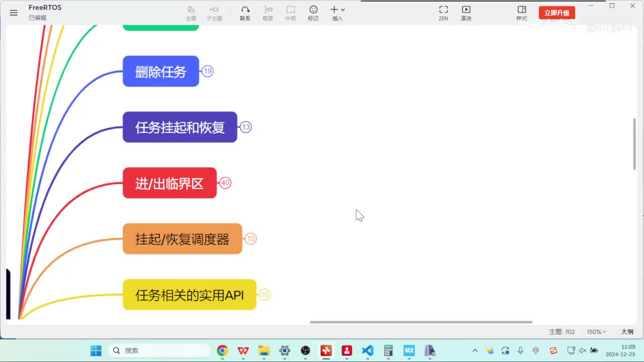Click the vertical scrollbar thumb
644x362 pixels.
click(x=634, y=144)
